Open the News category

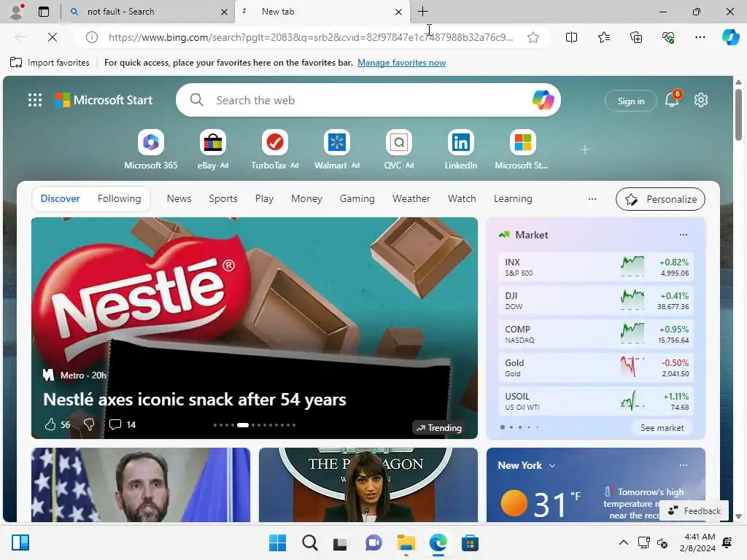pyautogui.click(x=179, y=198)
